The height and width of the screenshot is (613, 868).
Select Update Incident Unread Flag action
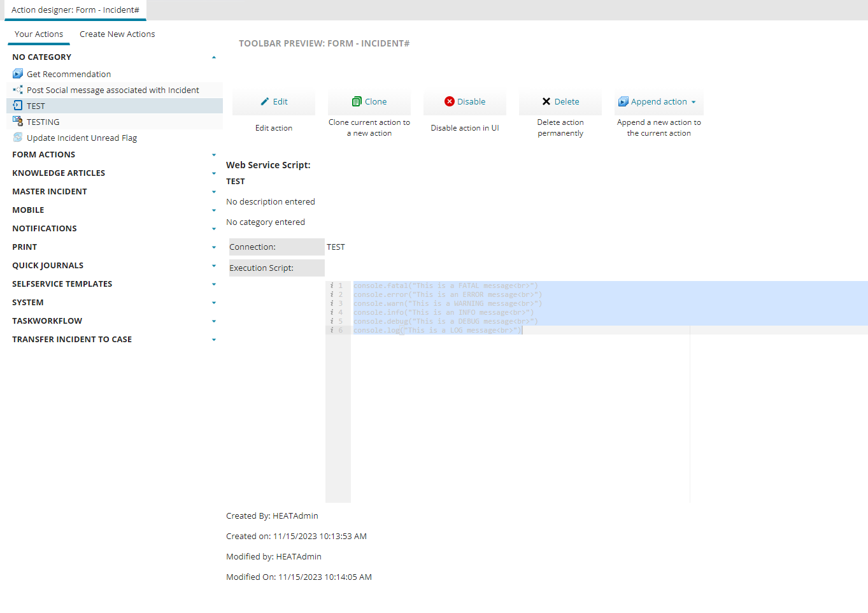click(x=82, y=138)
